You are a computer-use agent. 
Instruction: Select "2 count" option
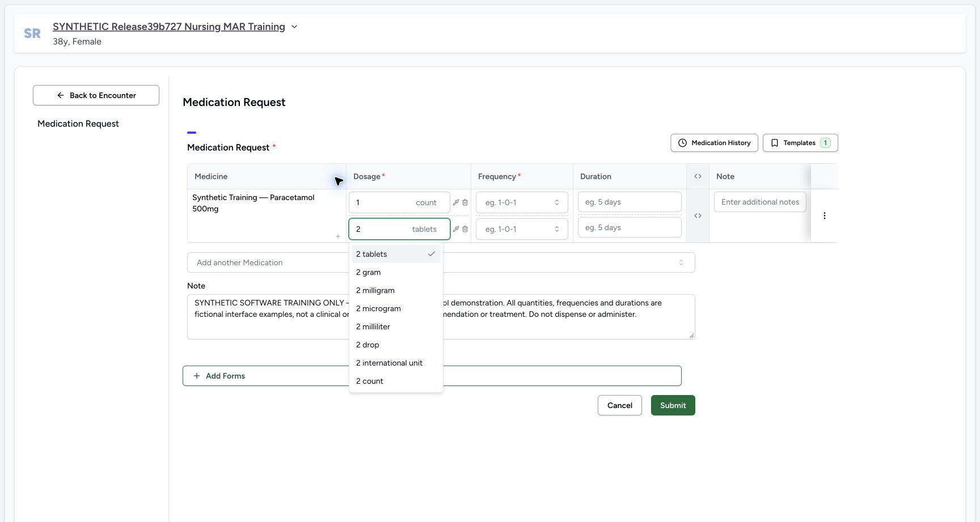tap(396, 381)
